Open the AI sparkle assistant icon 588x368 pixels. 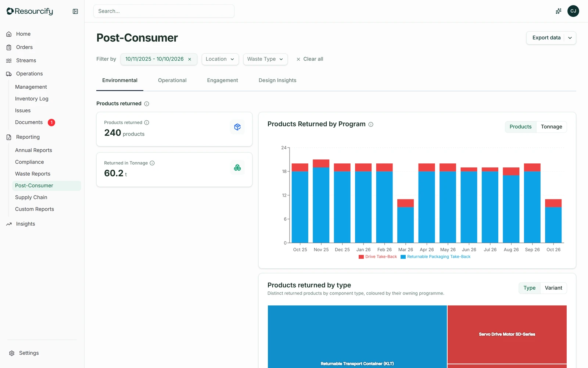click(x=558, y=11)
